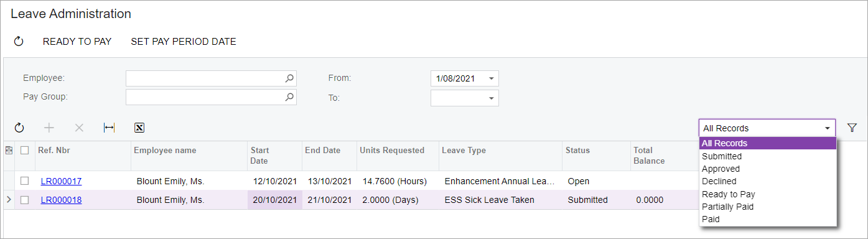Viewport: 868px width, 239px height.
Task: Choose Partially Paid in the dropdown list
Action: [x=727, y=207]
